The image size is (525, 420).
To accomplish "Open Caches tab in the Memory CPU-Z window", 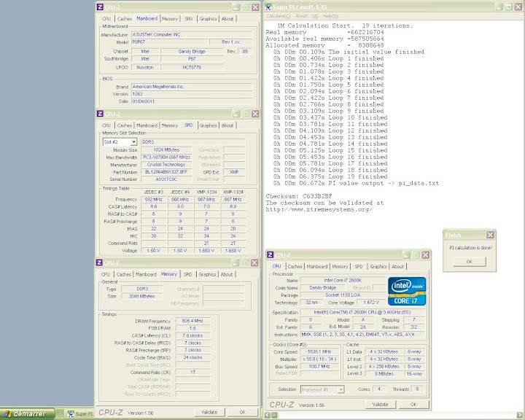I will pos(123,274).
